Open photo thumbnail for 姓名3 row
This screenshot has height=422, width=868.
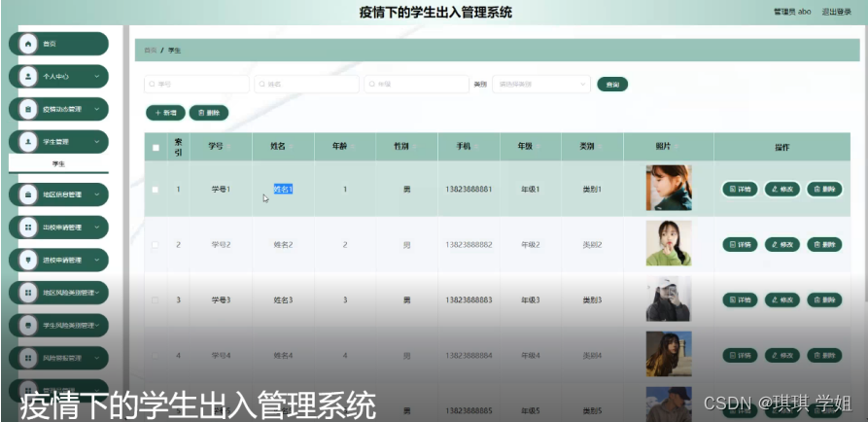pos(669,299)
